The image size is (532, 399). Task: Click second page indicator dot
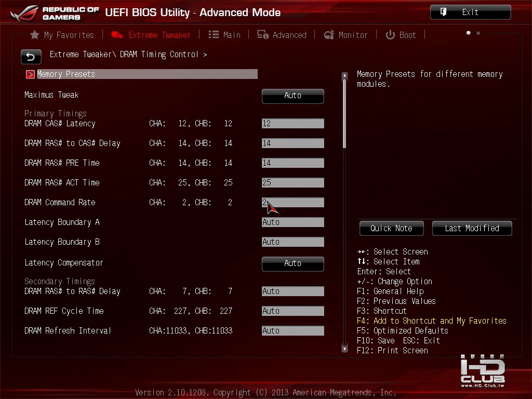tap(478, 33)
